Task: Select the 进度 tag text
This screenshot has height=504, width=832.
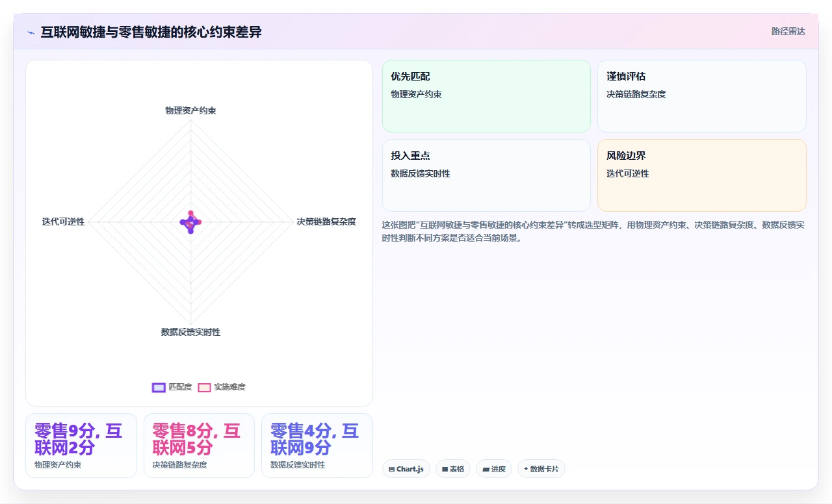Action: click(x=499, y=469)
